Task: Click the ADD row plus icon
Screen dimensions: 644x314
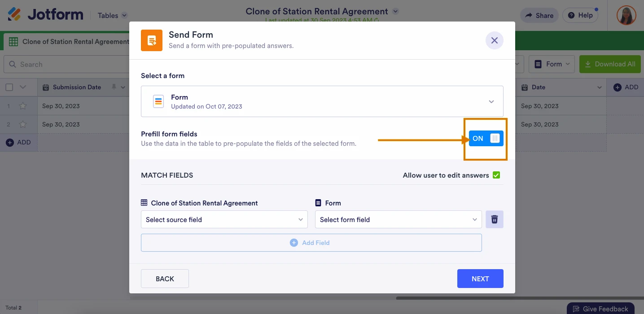Action: pyautogui.click(x=10, y=142)
